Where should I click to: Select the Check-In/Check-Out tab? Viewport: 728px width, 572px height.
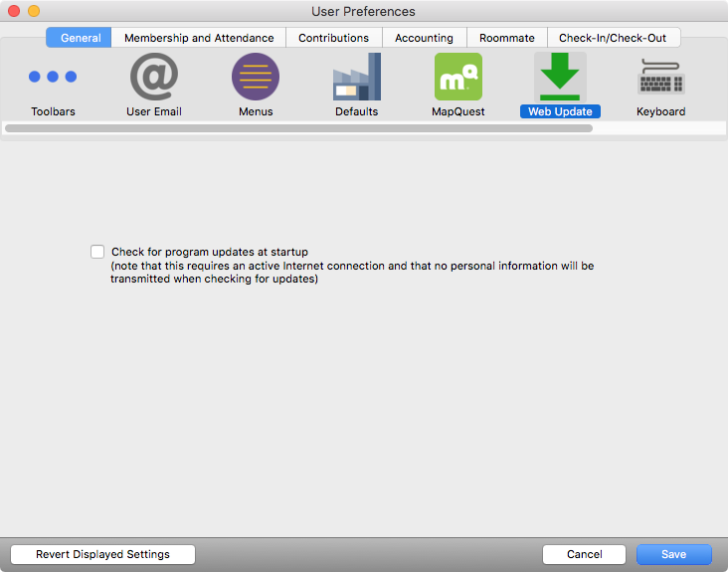point(614,38)
